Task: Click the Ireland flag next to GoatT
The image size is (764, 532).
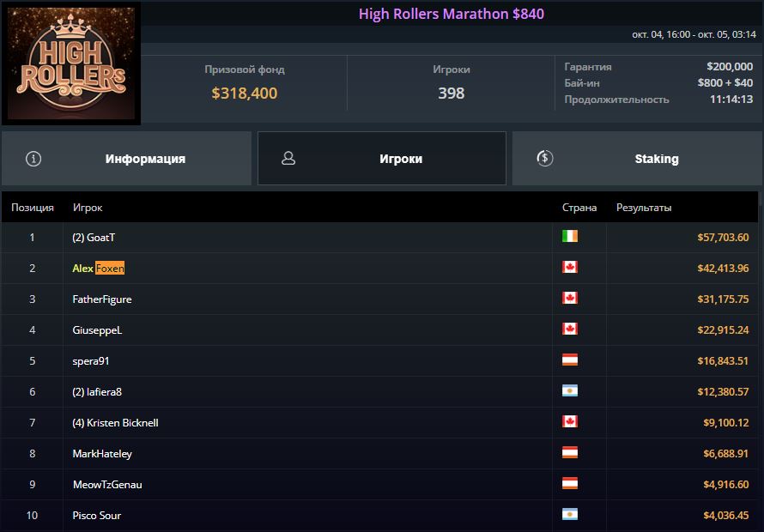Action: coord(570,236)
